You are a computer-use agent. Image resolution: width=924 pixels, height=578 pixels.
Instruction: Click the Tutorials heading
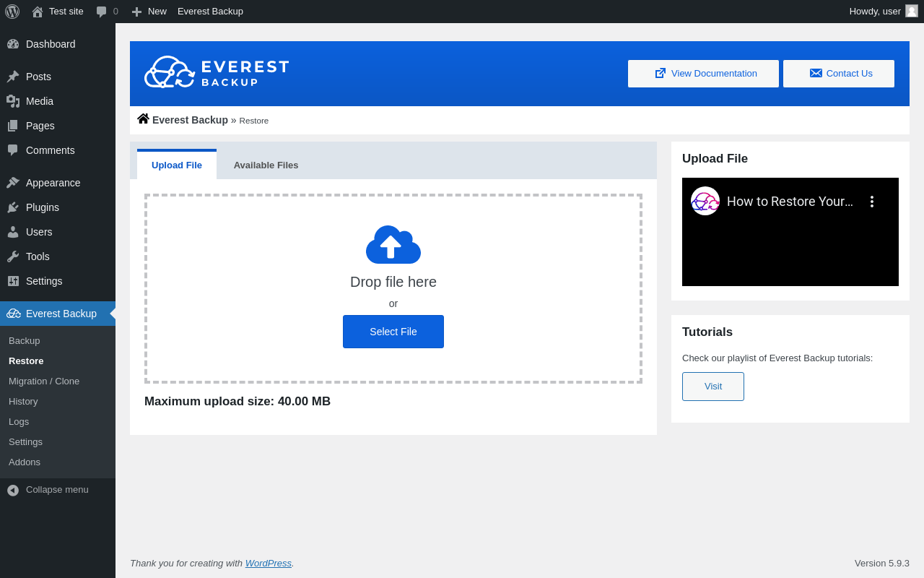707,332
